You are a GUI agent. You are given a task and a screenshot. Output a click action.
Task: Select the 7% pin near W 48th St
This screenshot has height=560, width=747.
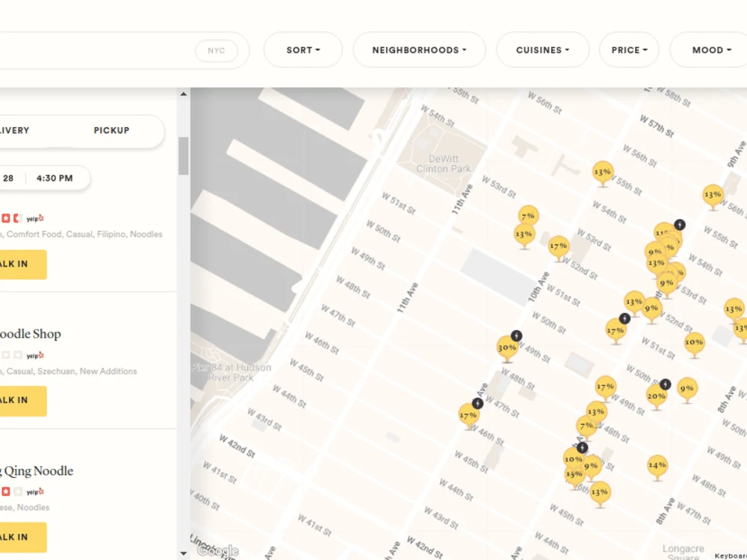[x=586, y=426]
